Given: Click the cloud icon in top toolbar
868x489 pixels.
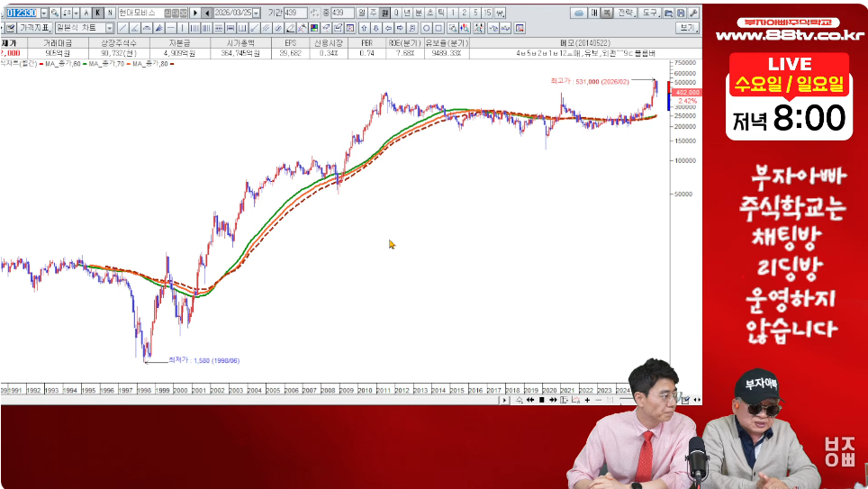Looking at the screenshot, I should point(579,14).
